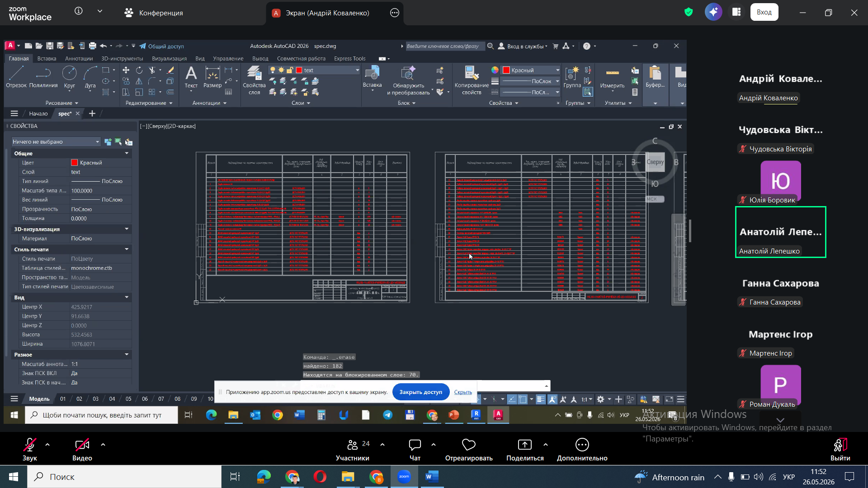Screen dimensions: 868x488
Task: Expand the Редактирование panel dropdown
Action: [x=149, y=103]
